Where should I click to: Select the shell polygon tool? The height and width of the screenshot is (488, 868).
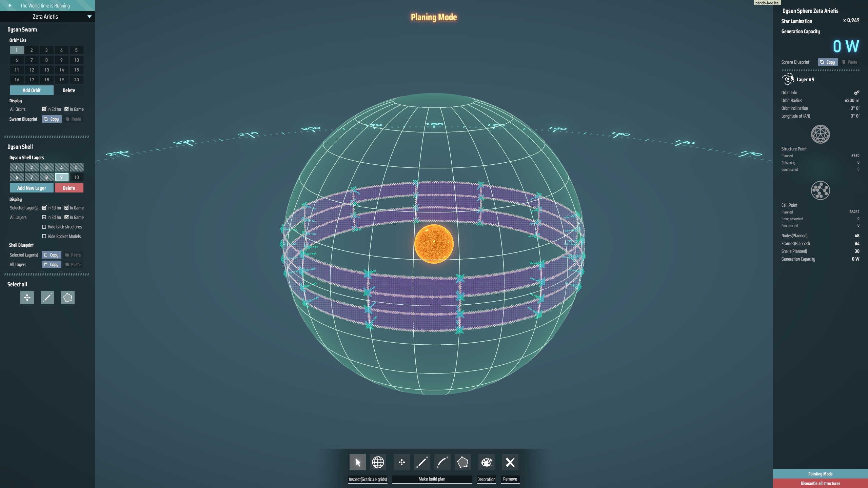click(462, 462)
